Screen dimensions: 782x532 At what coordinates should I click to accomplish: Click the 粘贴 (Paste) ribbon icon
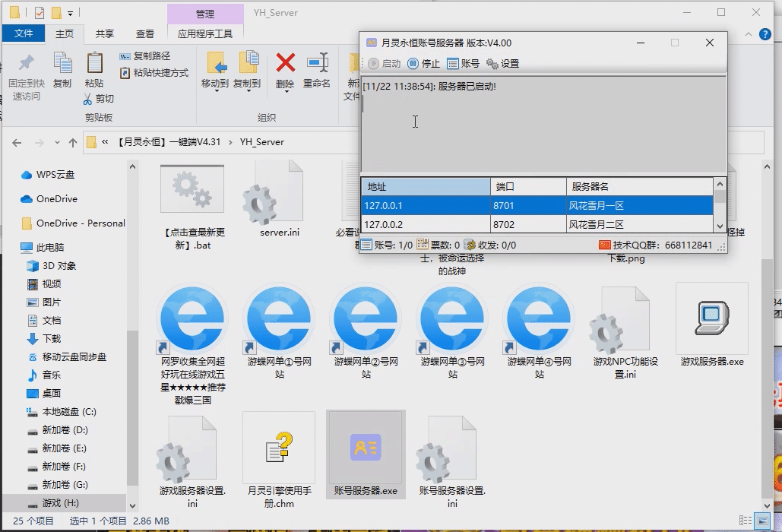pos(94,64)
